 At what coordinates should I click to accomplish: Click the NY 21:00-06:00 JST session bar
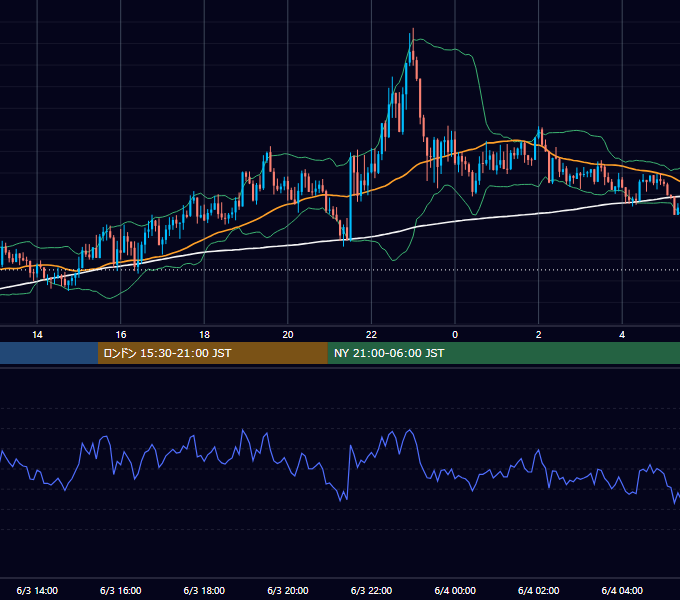[x=503, y=353]
